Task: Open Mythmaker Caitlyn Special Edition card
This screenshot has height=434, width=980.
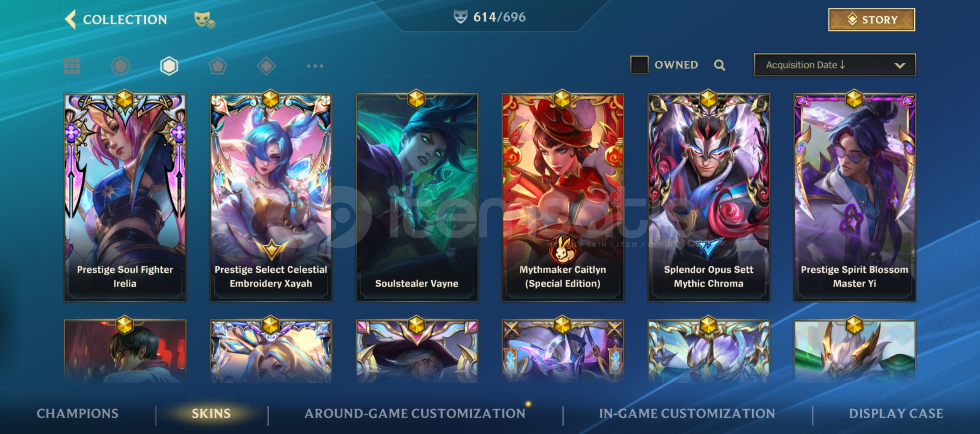Action: (562, 197)
